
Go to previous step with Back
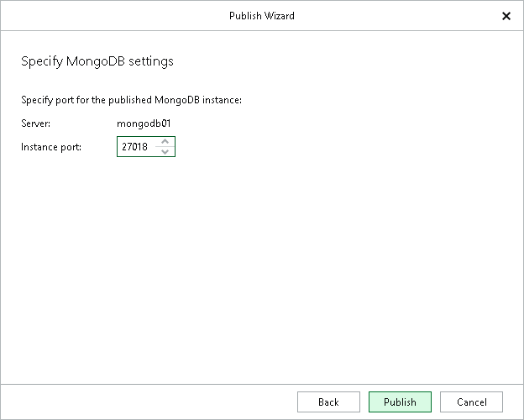tap(328, 402)
